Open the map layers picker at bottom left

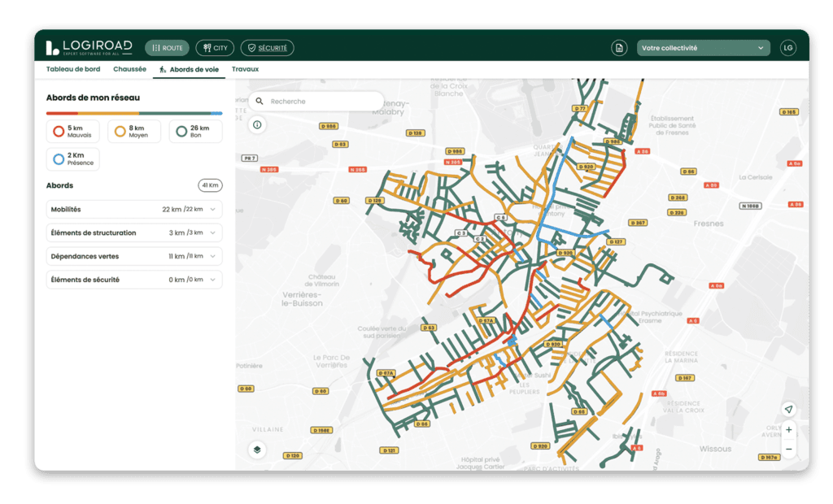pos(257,448)
